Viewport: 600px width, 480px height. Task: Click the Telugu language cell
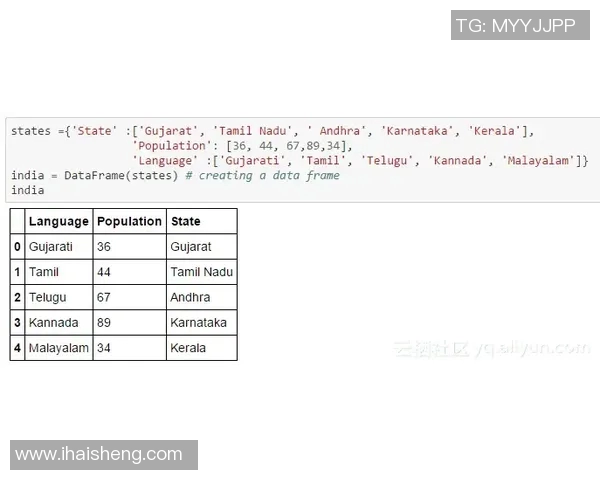(x=48, y=297)
